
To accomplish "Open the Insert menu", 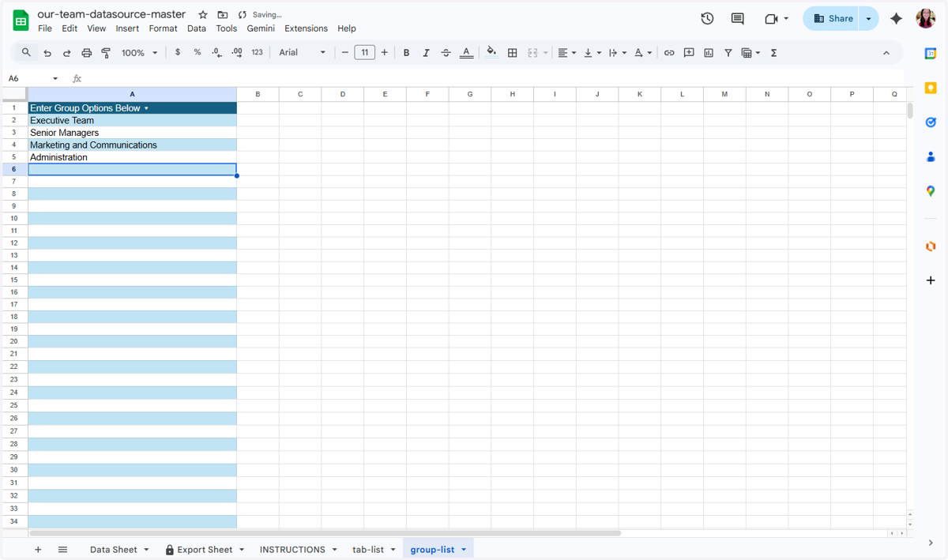I will point(127,28).
